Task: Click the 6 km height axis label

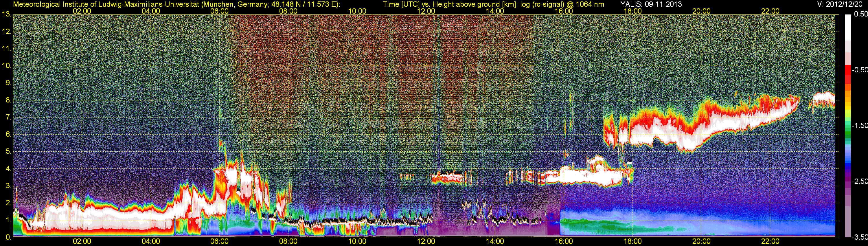Action: [8, 135]
